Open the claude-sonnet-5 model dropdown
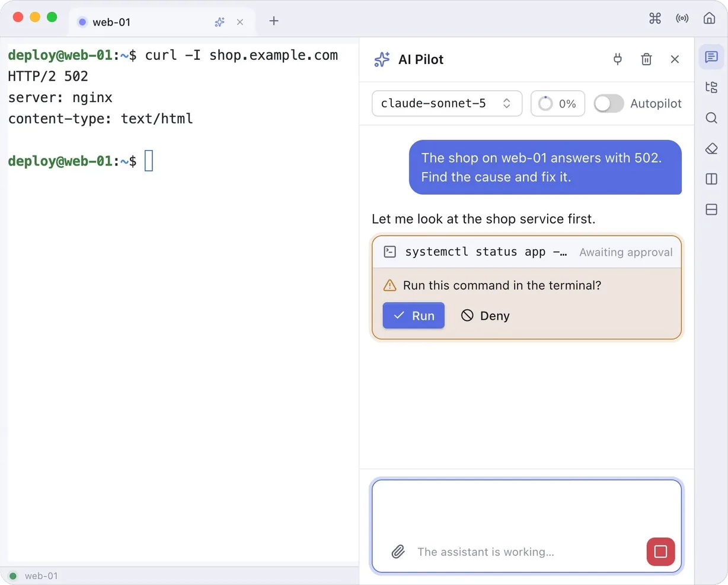Viewport: 728px width, 585px height. pyautogui.click(x=447, y=103)
